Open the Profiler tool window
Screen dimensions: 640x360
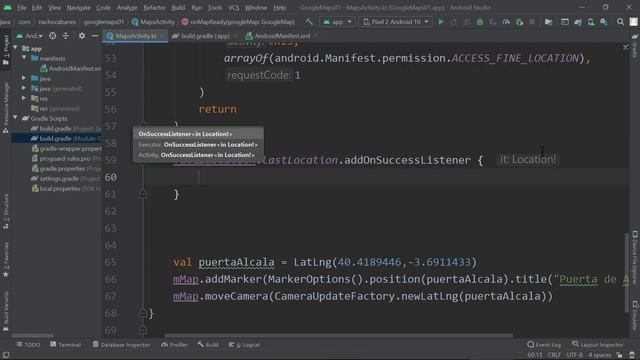pos(174,345)
